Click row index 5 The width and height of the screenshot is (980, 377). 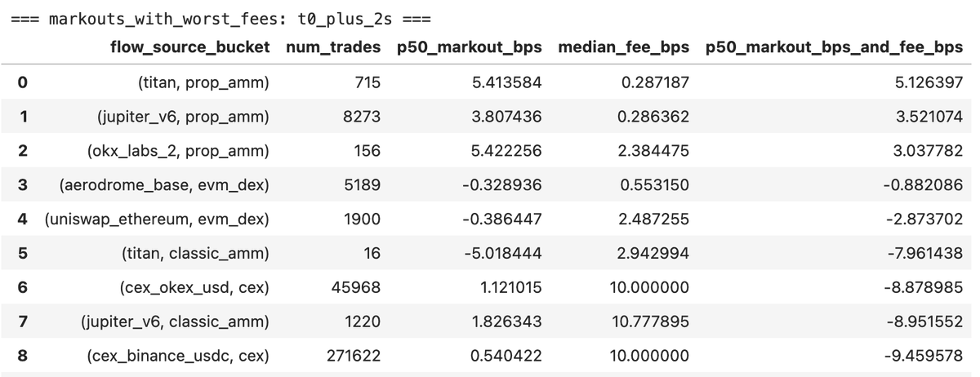pos(23,254)
